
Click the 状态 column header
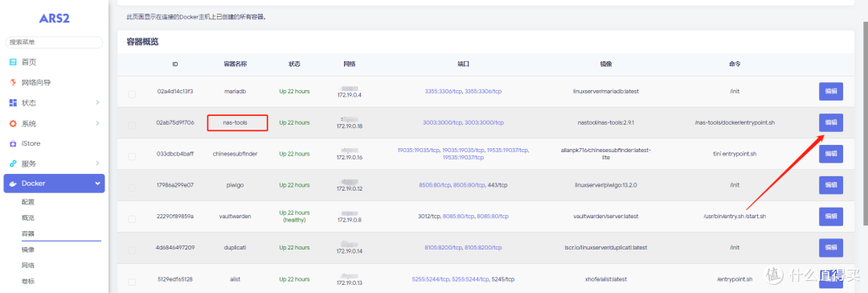point(294,64)
